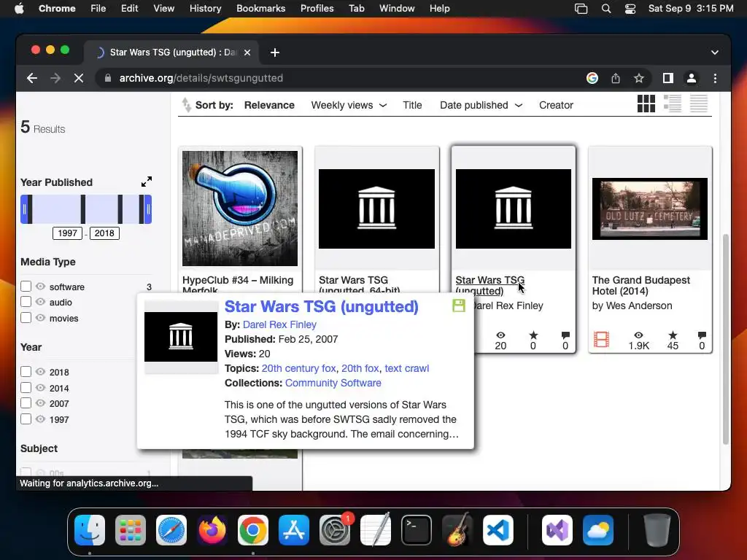The height and width of the screenshot is (560, 747).
Task: Open Star Wars TSG (ungutted) popup title
Action: pyautogui.click(x=322, y=307)
